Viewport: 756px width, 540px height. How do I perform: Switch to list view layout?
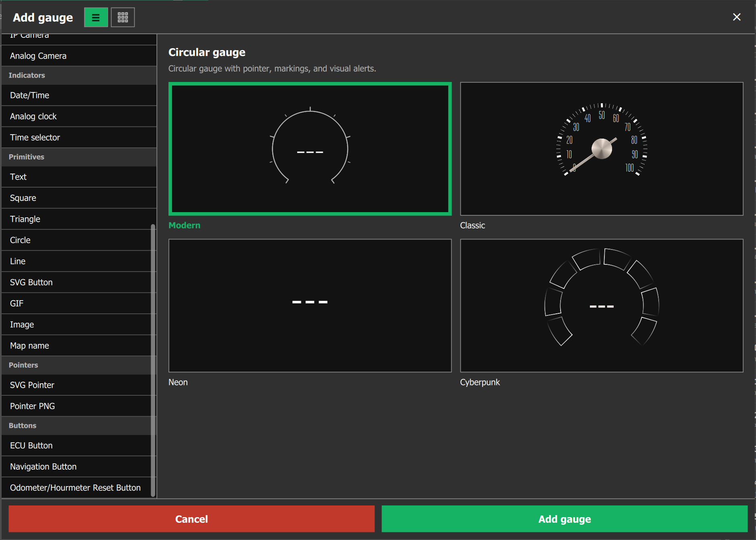[96, 17]
